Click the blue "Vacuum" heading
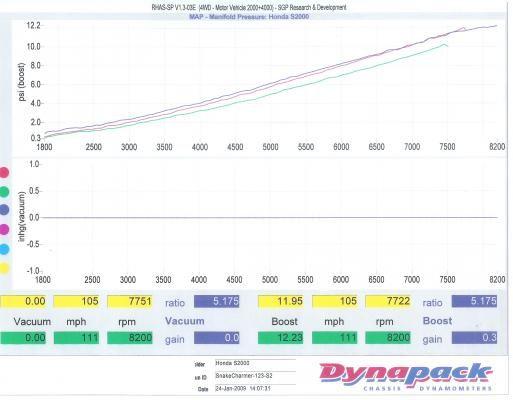Viewport: 513px width, 400px height. [x=185, y=321]
